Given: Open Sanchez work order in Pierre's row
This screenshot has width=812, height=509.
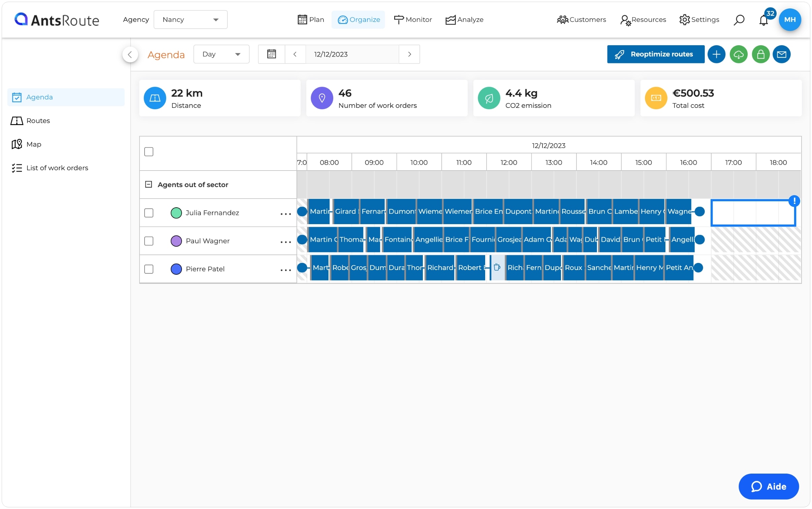Looking at the screenshot, I should click(598, 267).
